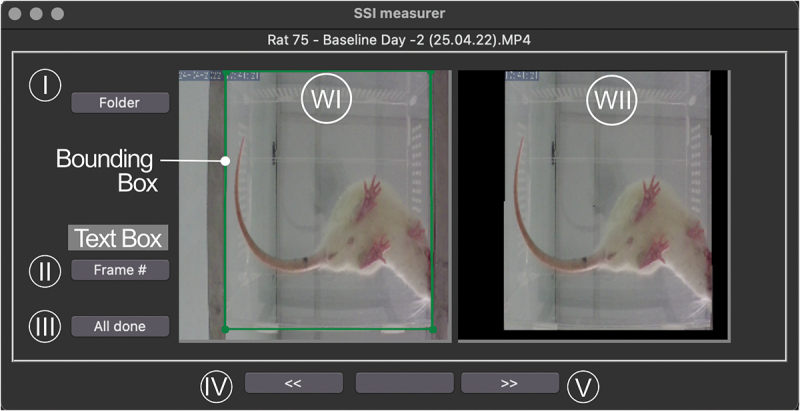
Task: Select the All done button
Action: pyautogui.click(x=120, y=326)
